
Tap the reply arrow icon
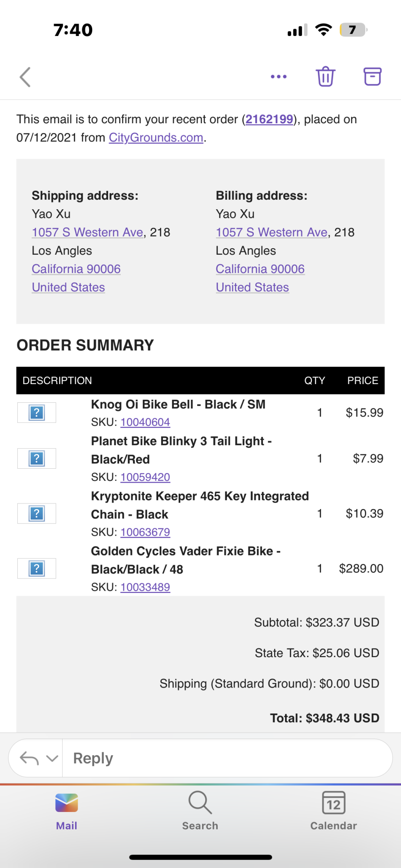(29, 758)
